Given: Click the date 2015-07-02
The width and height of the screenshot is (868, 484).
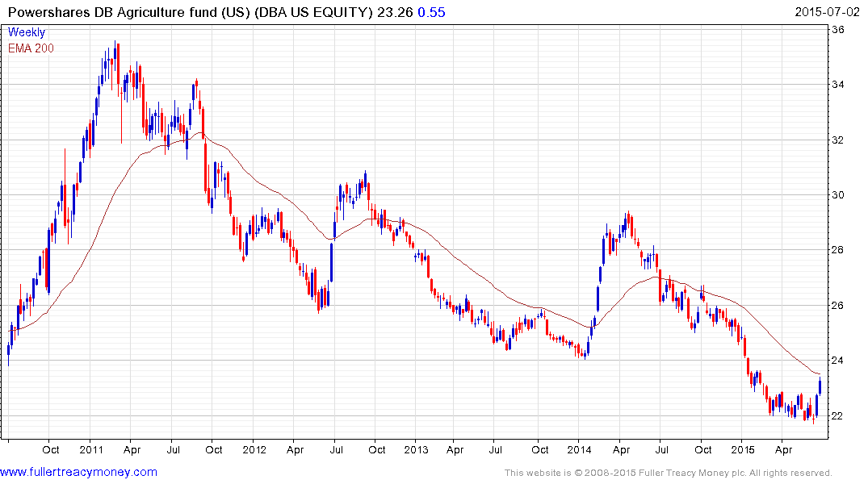Looking at the screenshot, I should [x=827, y=11].
